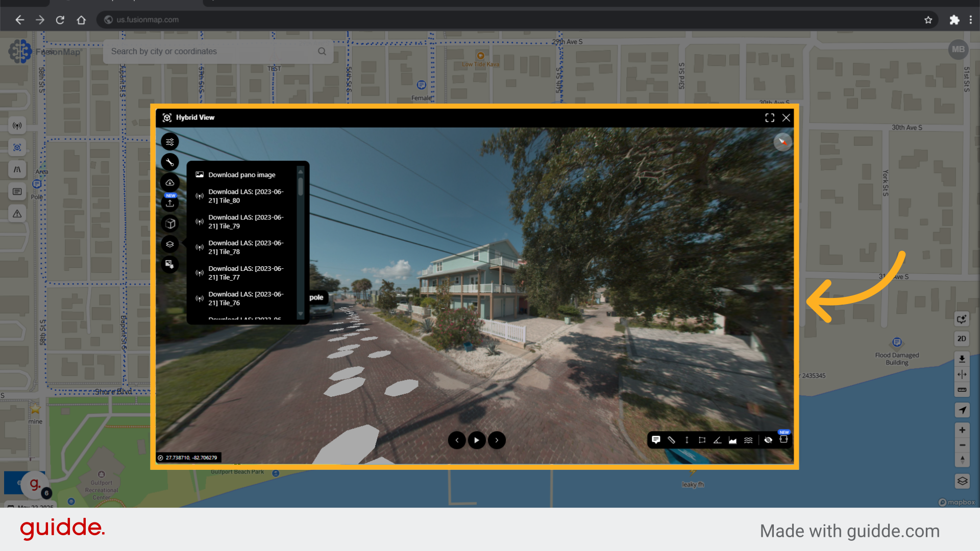Select the water level waves tool

click(748, 440)
